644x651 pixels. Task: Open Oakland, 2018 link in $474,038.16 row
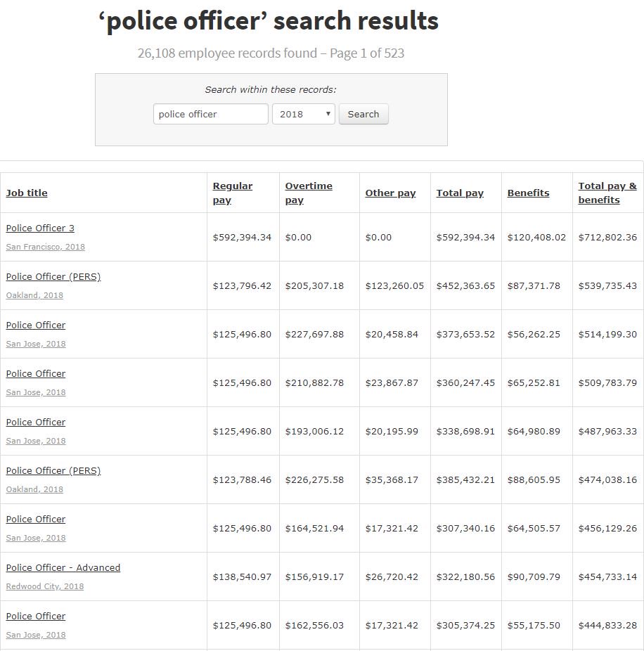pyautogui.click(x=34, y=489)
